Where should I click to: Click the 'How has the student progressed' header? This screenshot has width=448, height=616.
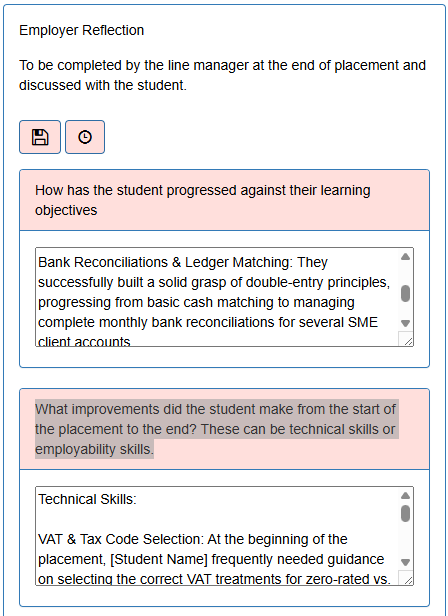pos(203,200)
